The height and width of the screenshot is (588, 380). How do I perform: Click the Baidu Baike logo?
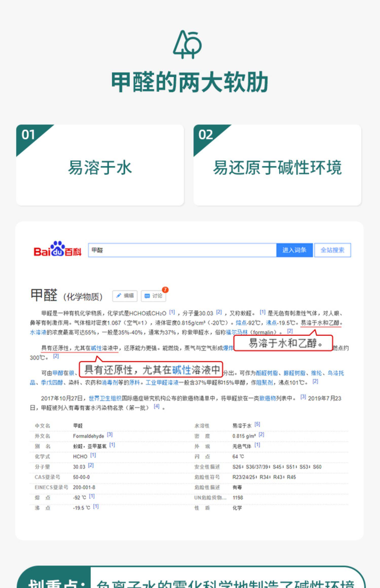coord(58,249)
